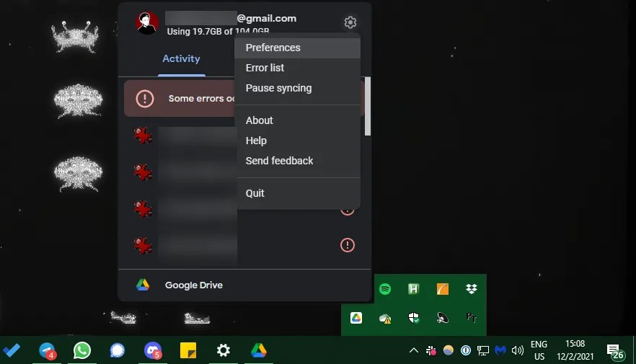The image size is (636, 364).
Task: Open the Google Drive settings gear
Action: coord(350,22)
